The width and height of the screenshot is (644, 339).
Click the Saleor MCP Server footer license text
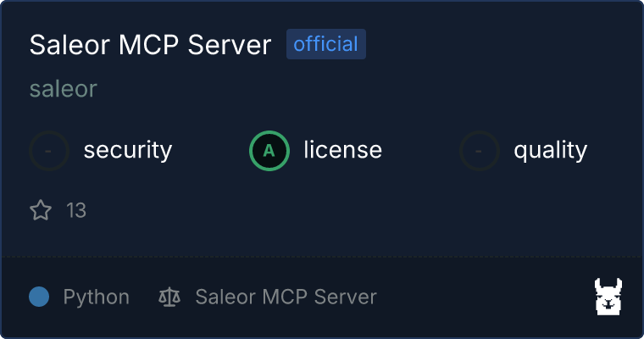[x=286, y=297]
